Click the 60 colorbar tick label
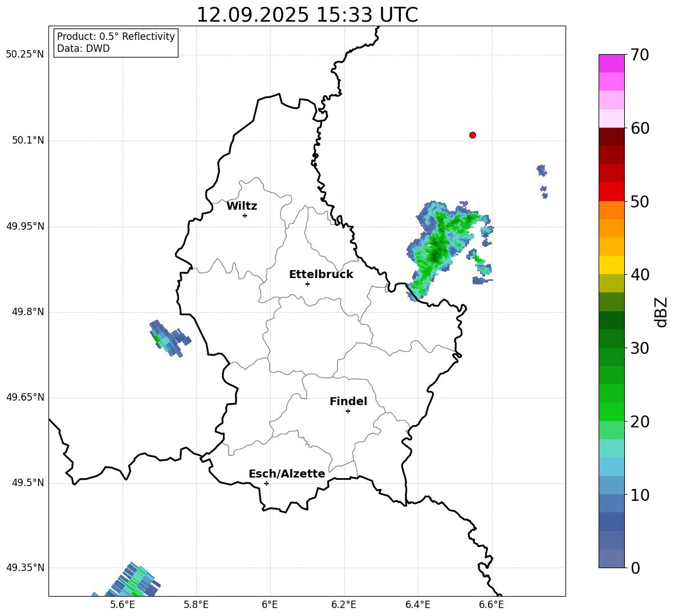Viewport: 675px width, 616px height. click(x=640, y=128)
